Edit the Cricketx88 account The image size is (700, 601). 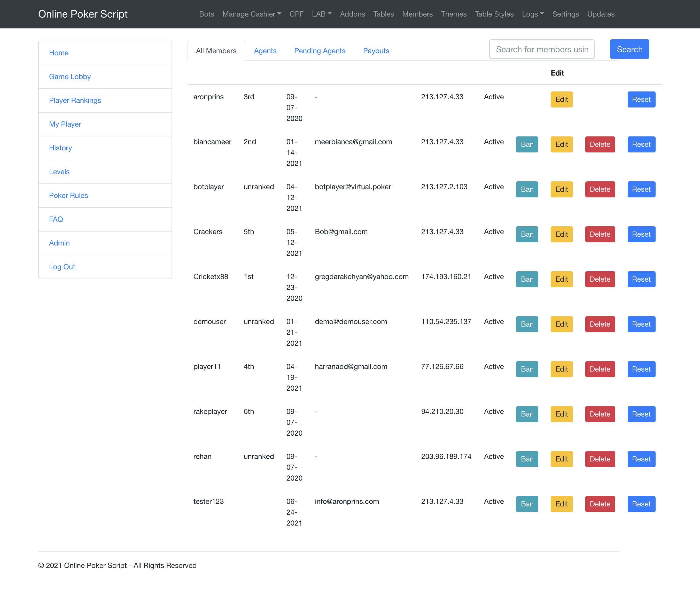(562, 279)
